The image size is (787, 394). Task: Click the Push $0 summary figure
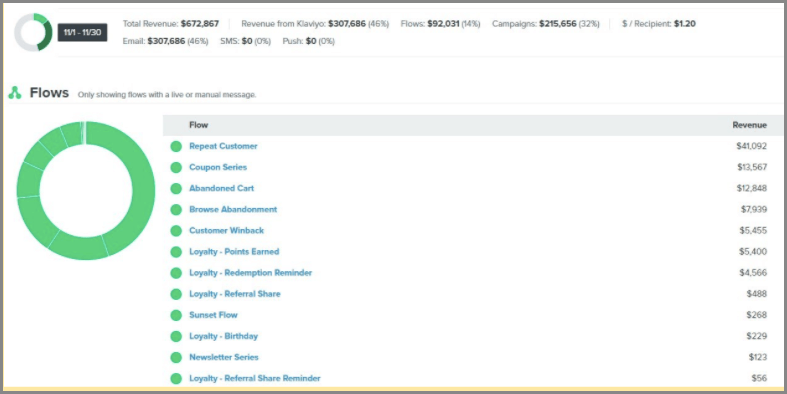311,41
